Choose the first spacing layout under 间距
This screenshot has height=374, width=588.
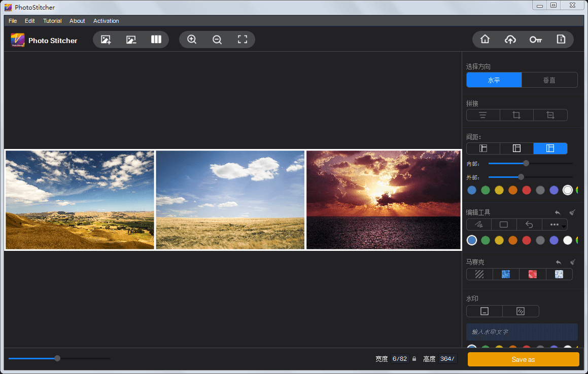point(483,148)
